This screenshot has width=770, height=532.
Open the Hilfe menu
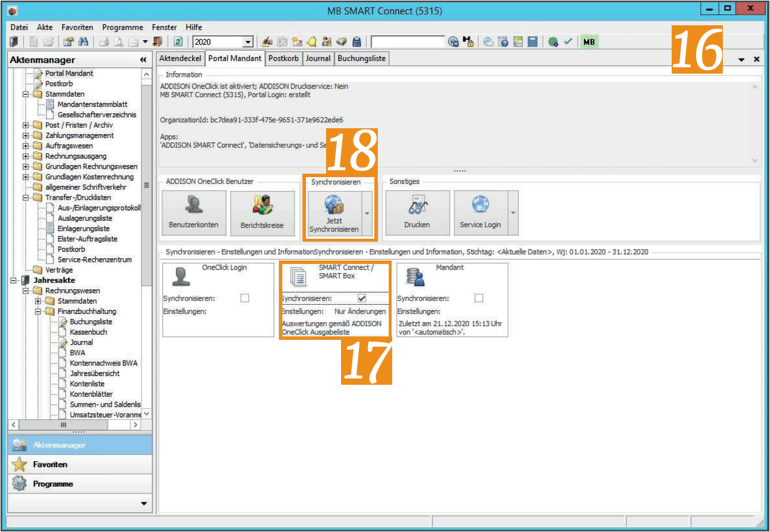click(194, 27)
